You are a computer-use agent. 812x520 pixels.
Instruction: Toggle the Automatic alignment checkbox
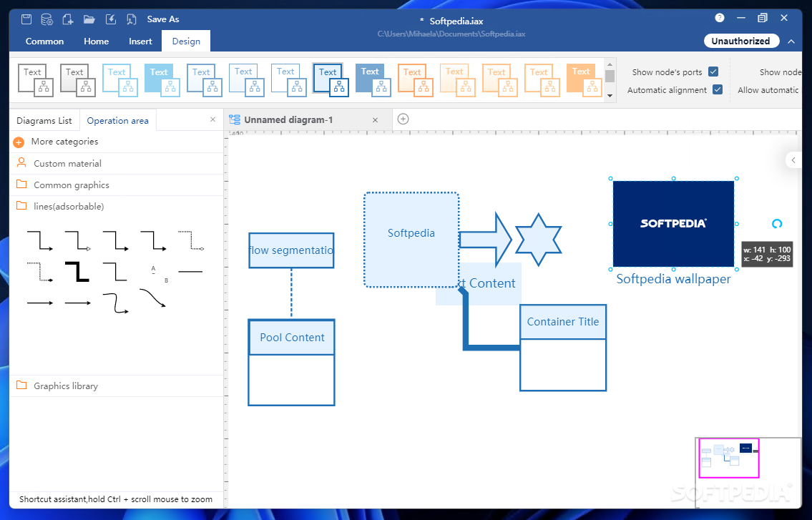point(718,89)
